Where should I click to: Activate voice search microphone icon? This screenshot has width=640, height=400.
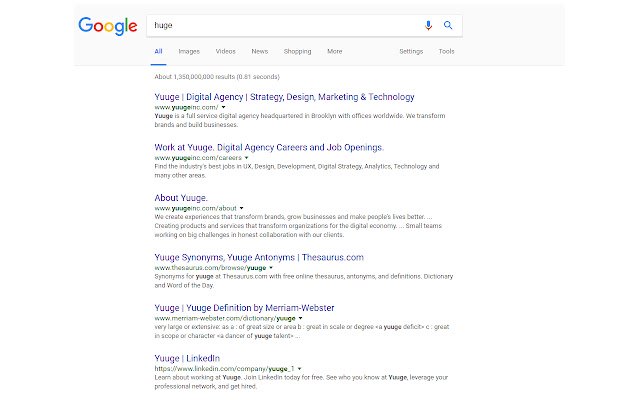point(428,25)
